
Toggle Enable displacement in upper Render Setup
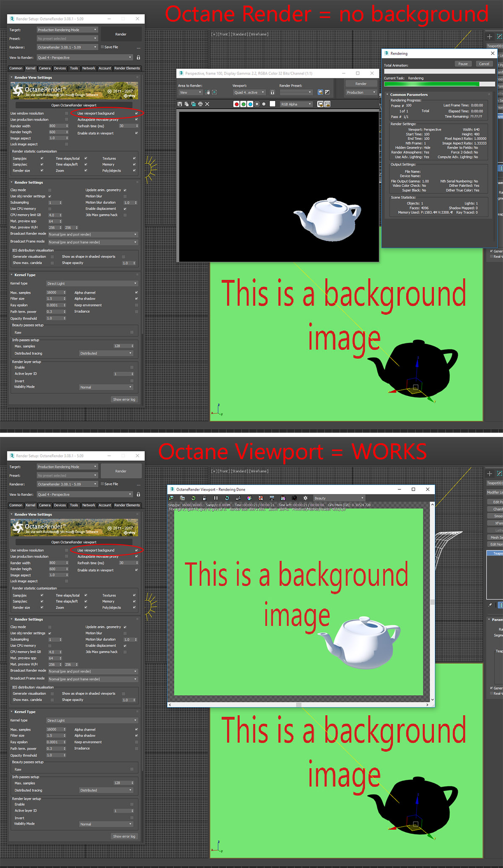(125, 209)
